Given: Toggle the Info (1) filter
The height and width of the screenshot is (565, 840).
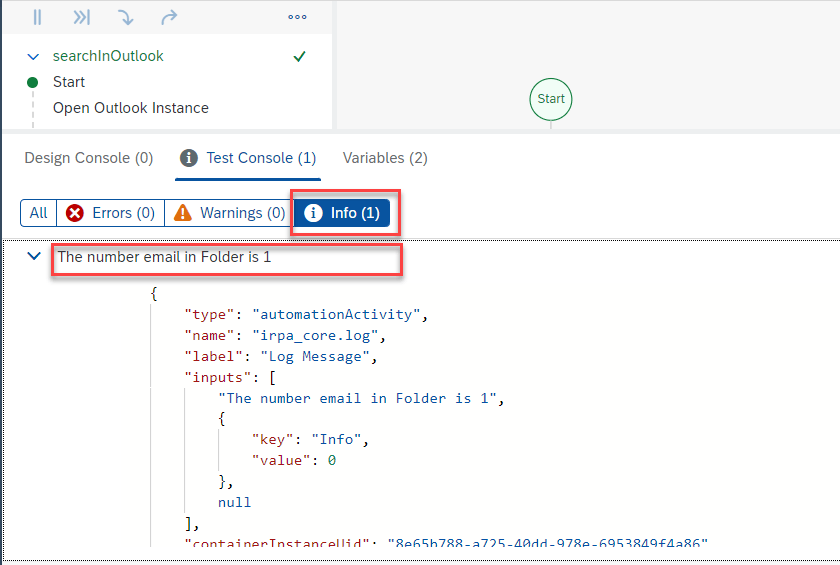Looking at the screenshot, I should pyautogui.click(x=341, y=213).
